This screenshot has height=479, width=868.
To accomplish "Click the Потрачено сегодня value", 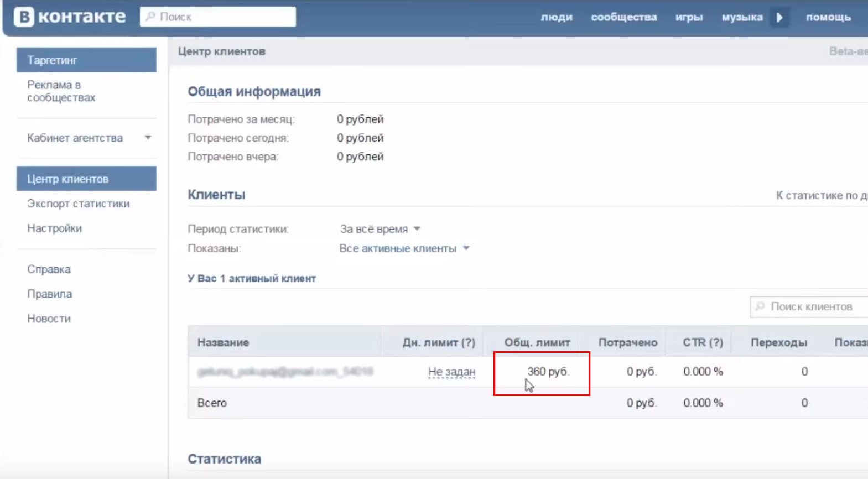I will point(360,138).
